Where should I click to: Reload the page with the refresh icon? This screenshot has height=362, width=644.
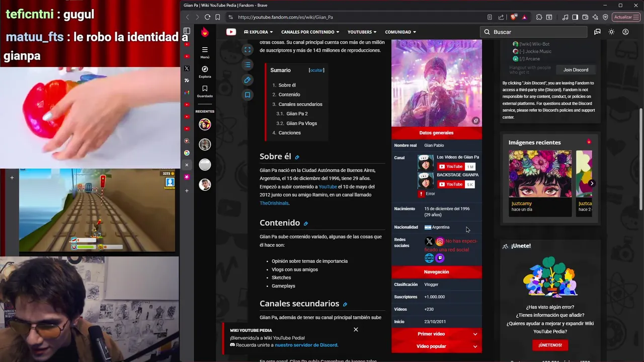(207, 17)
